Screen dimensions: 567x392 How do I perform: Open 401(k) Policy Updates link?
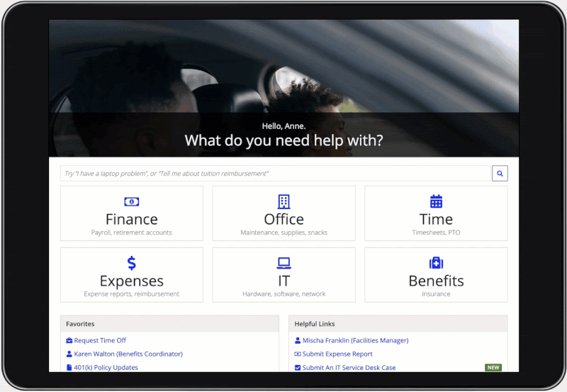[106, 367]
